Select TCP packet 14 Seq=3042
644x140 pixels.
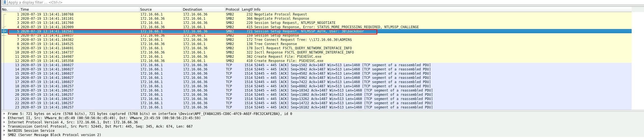317,69
